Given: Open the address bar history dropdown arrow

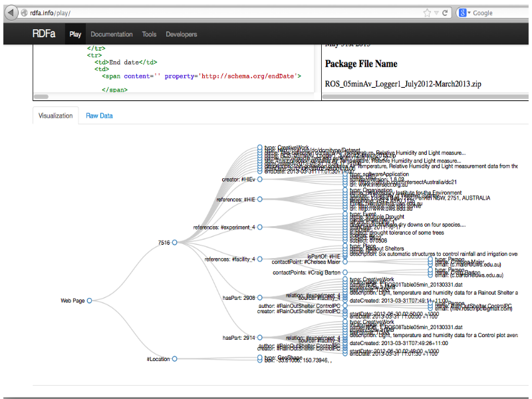Looking at the screenshot, I should [436, 13].
